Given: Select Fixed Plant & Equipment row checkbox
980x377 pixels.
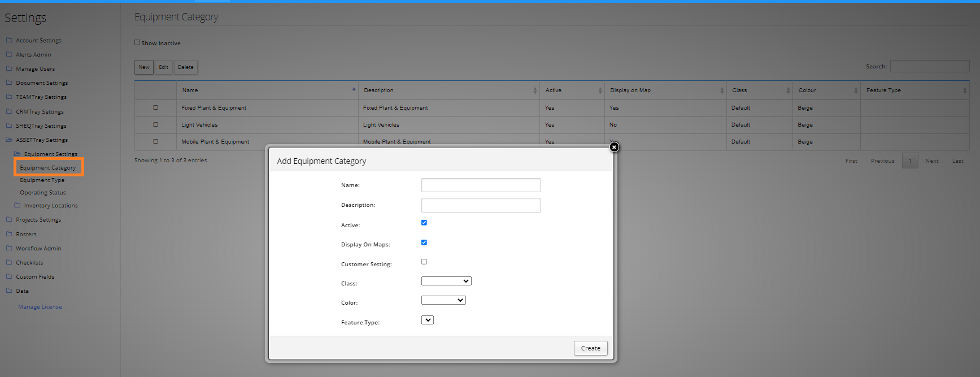Looking at the screenshot, I should click(156, 107).
